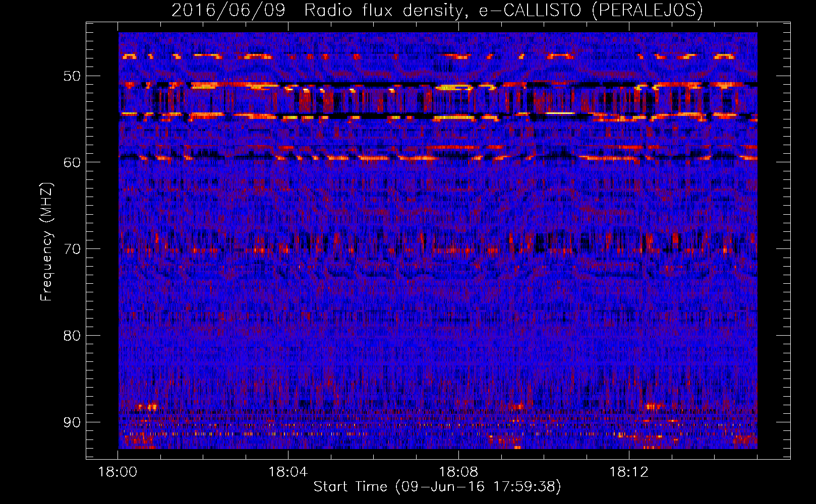
Task: Click the 80 MHz frequency tick label
Action: [x=72, y=336]
